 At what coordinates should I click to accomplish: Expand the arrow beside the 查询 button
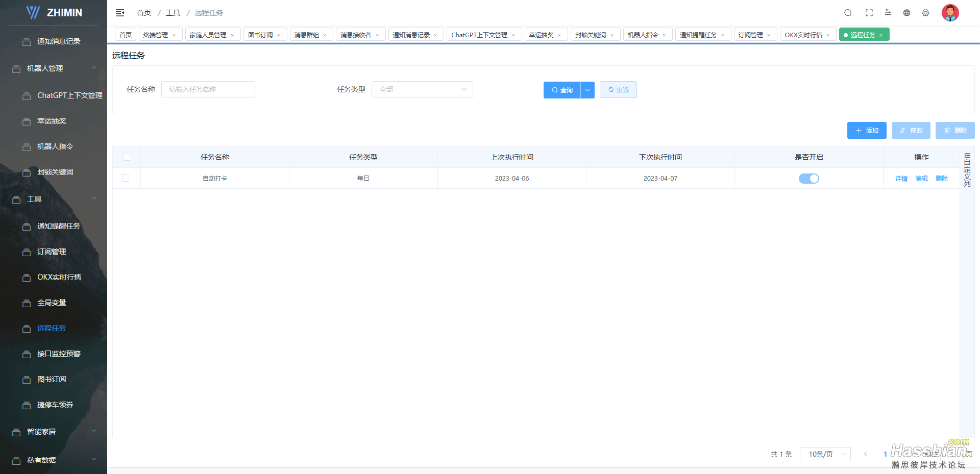click(x=587, y=90)
